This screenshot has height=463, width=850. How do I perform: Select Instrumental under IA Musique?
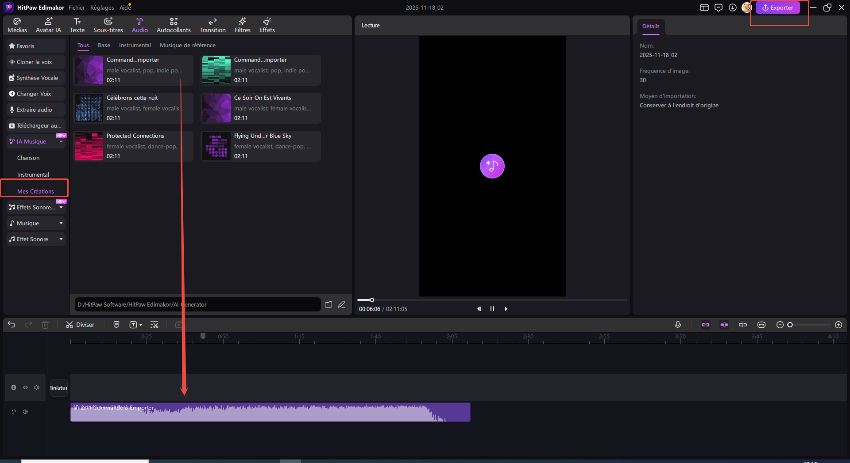pos(33,175)
